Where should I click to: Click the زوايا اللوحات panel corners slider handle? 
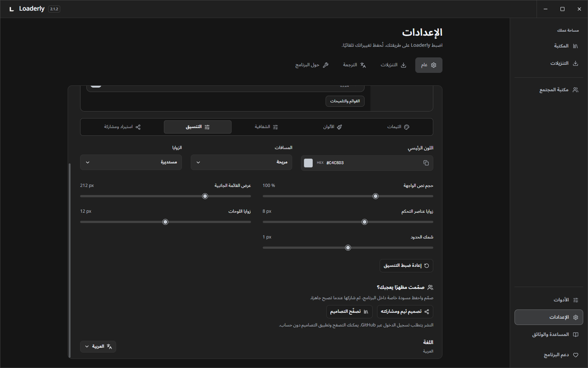(x=165, y=222)
